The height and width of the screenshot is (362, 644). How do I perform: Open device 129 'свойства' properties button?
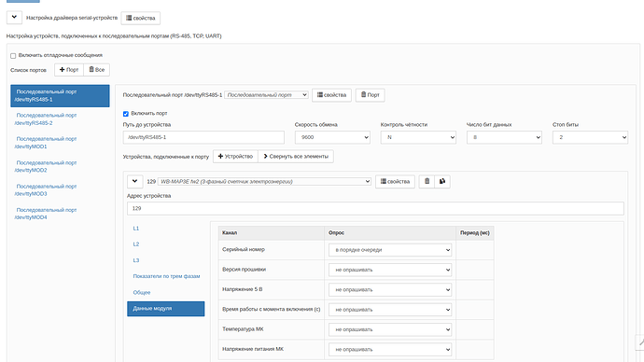[395, 181]
